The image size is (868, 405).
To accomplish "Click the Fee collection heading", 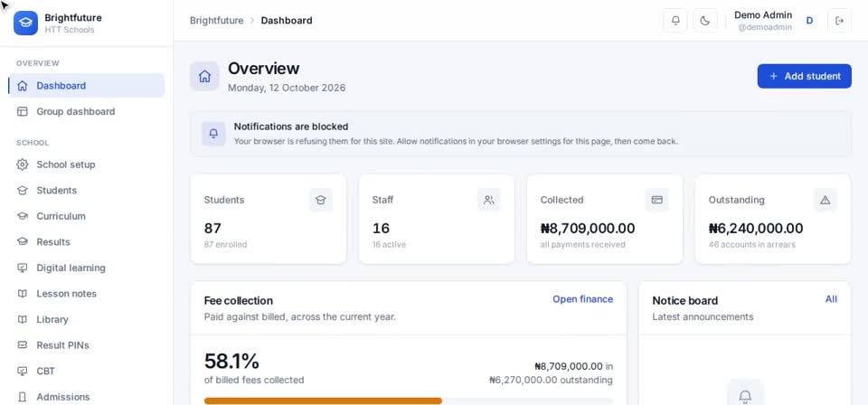I will [x=239, y=300].
